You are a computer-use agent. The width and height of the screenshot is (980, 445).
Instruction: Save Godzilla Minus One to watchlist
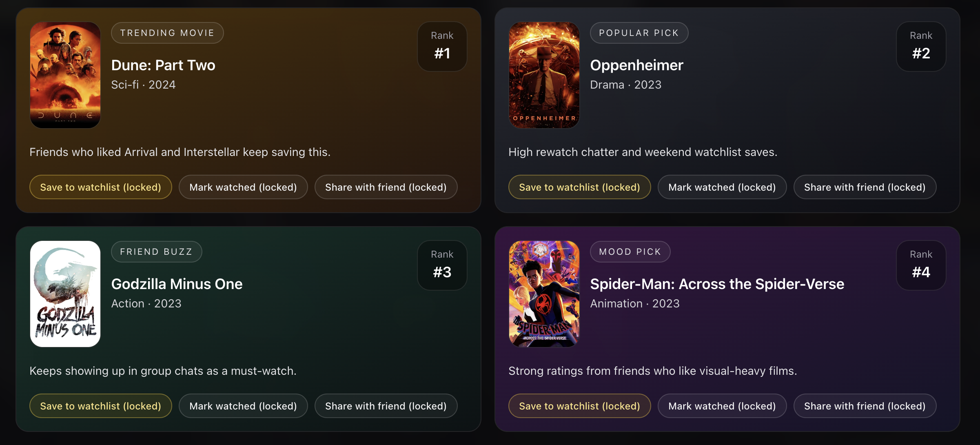100,406
